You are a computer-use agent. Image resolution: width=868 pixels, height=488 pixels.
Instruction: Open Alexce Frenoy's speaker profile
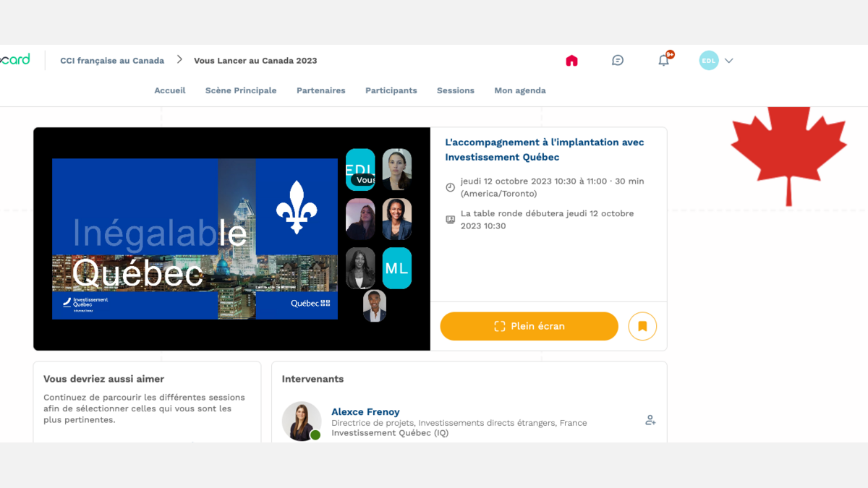tap(365, 412)
